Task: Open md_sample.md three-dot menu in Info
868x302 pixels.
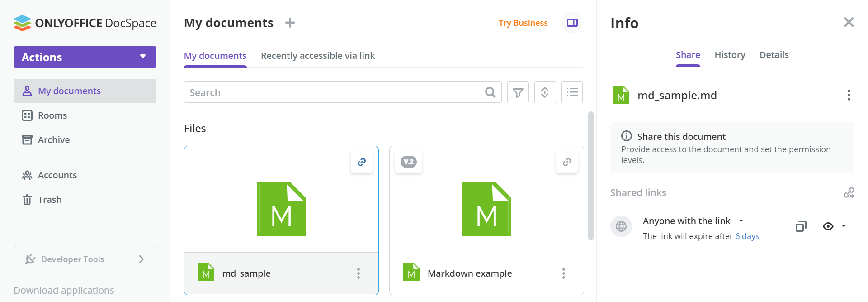Action: point(849,95)
